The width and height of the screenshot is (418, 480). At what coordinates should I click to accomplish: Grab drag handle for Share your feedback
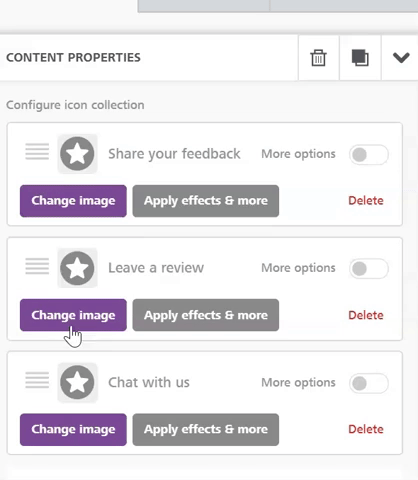[x=37, y=152]
